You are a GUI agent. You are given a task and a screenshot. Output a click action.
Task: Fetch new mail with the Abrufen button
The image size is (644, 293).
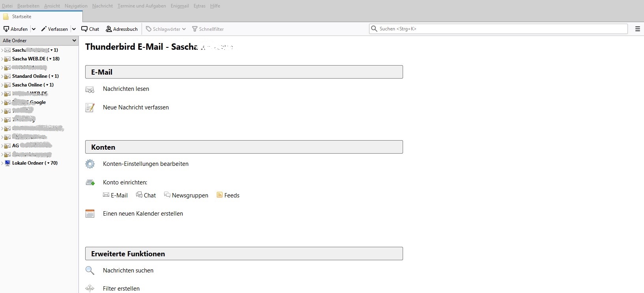tap(15, 29)
